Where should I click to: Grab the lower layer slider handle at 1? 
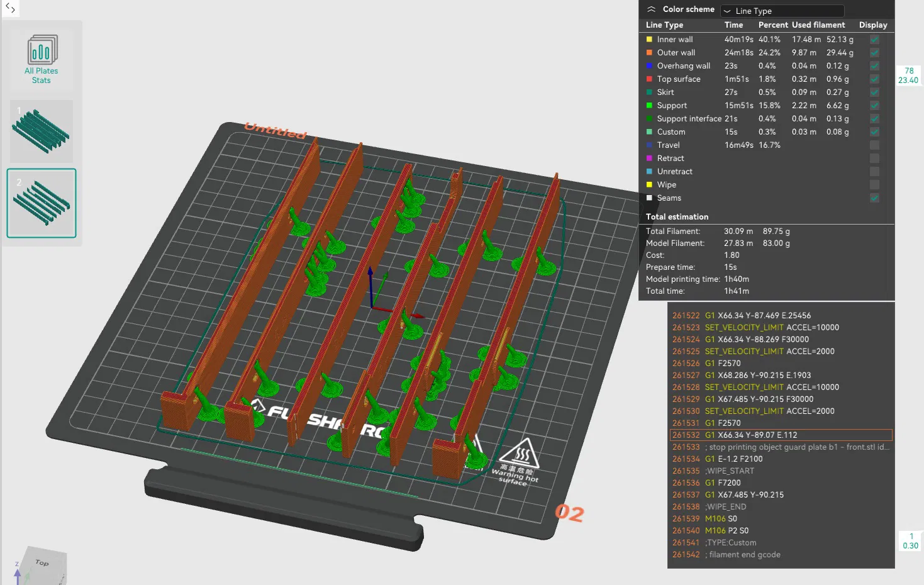coord(910,541)
